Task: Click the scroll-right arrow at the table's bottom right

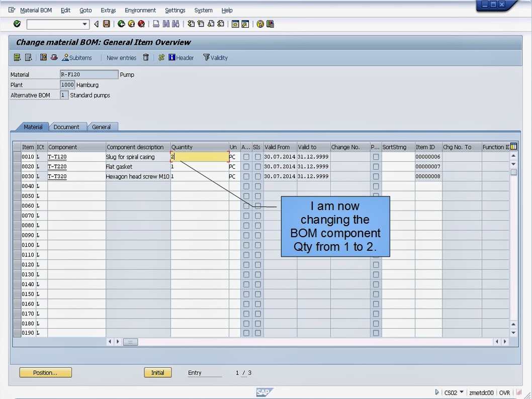Action: click(505, 342)
